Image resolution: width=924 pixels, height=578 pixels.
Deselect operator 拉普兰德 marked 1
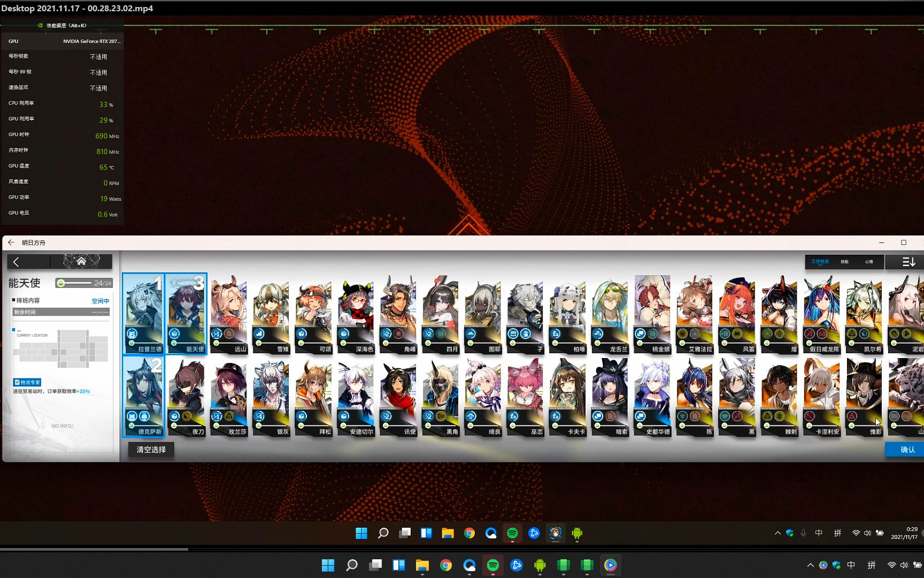coord(143,314)
